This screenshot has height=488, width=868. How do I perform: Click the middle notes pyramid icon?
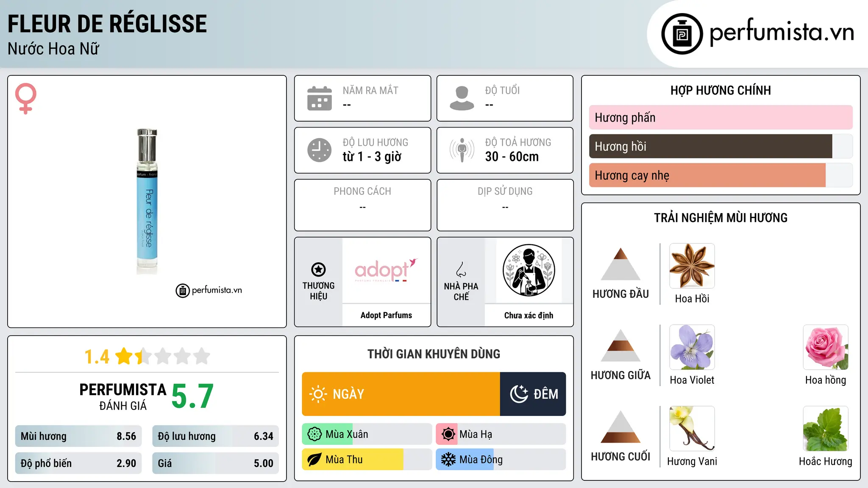(620, 345)
